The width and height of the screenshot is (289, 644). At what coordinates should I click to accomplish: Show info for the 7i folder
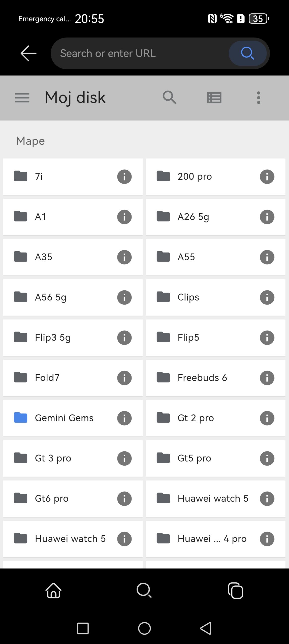click(x=124, y=177)
